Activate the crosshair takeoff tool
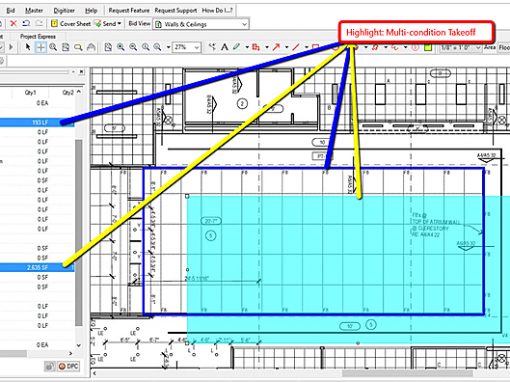This screenshot has height=382, width=510. 40,47
